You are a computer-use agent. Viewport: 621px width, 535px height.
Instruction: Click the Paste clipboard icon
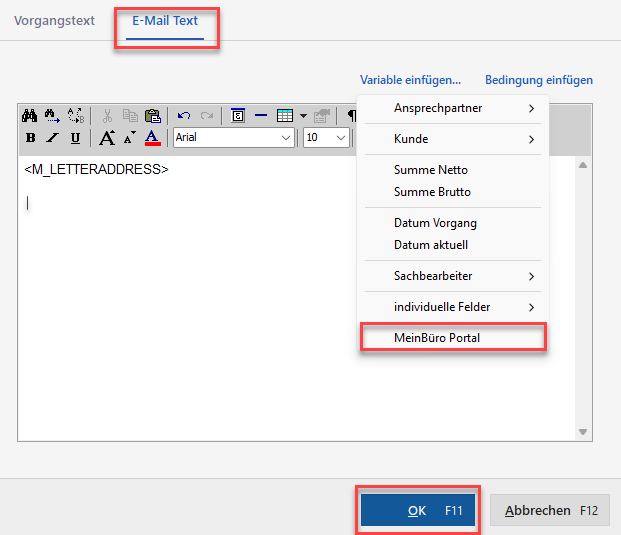point(152,115)
